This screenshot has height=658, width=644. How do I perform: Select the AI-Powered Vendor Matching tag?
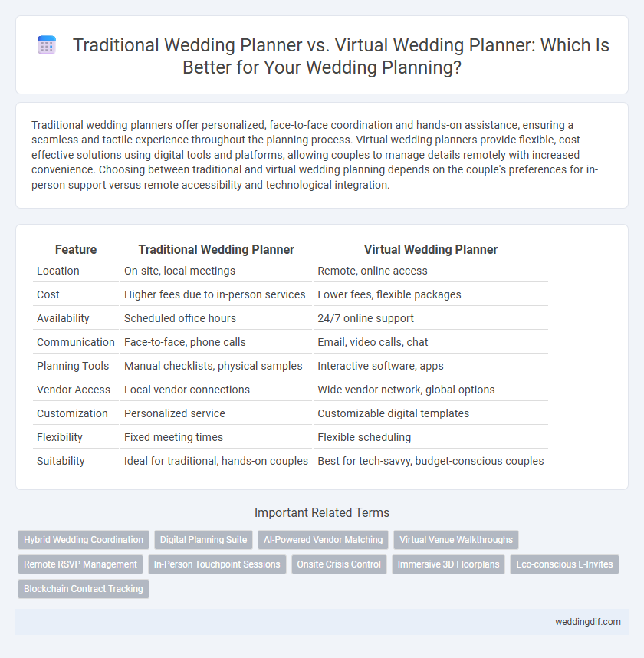[323, 540]
